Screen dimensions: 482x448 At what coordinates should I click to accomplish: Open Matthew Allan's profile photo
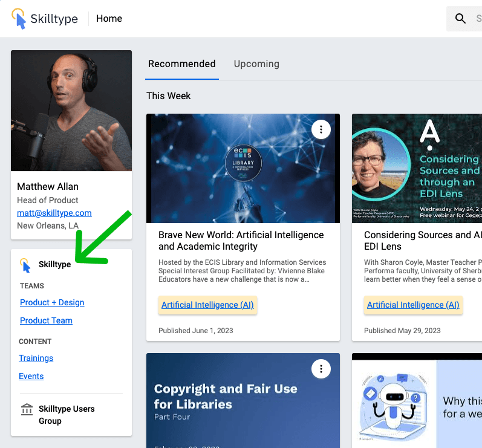point(71,111)
